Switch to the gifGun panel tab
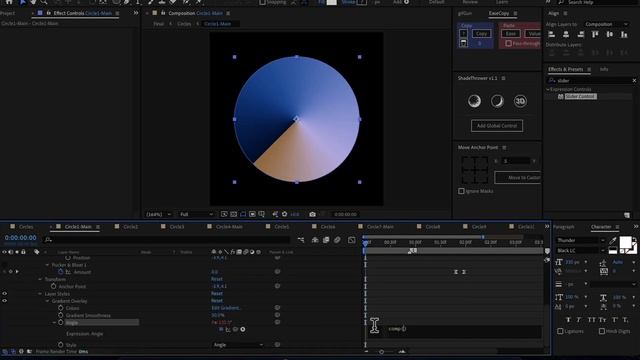Screen dimensions: 640x360 465,13
